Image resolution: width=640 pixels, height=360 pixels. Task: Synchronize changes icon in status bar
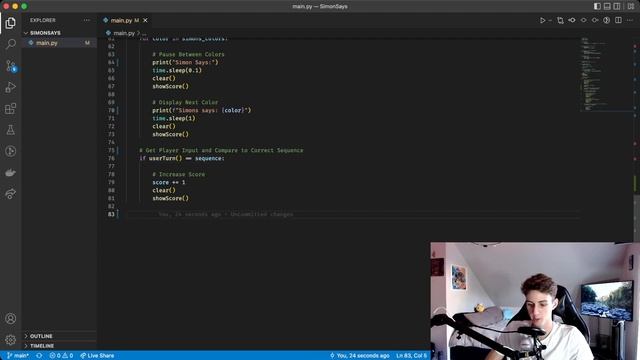click(x=39, y=356)
